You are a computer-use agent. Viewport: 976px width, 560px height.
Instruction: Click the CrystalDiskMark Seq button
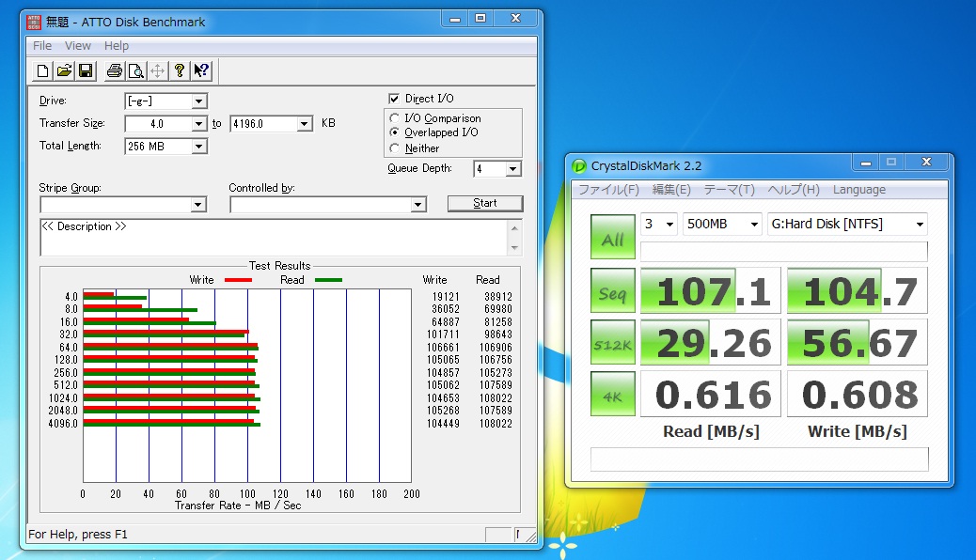[612, 290]
